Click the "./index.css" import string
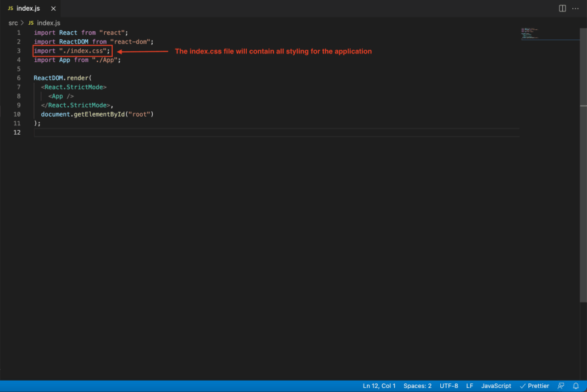This screenshot has height=392, width=587. 83,51
